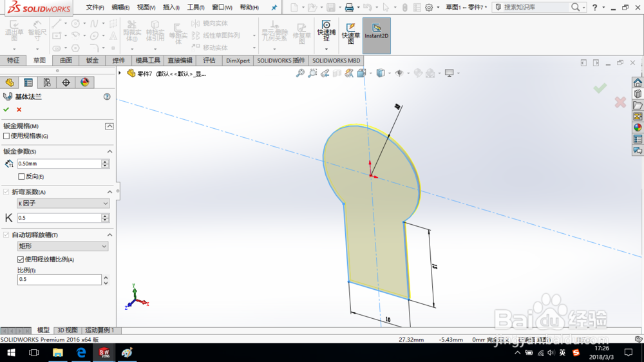Click the Print icon in top toolbar
Screen dimensions: 644x362
tap(349, 7)
